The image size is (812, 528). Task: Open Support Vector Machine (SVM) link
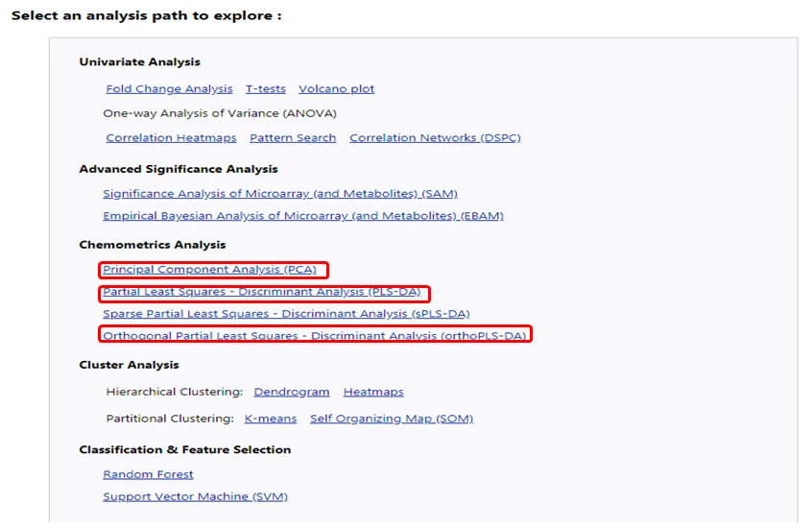click(x=195, y=496)
